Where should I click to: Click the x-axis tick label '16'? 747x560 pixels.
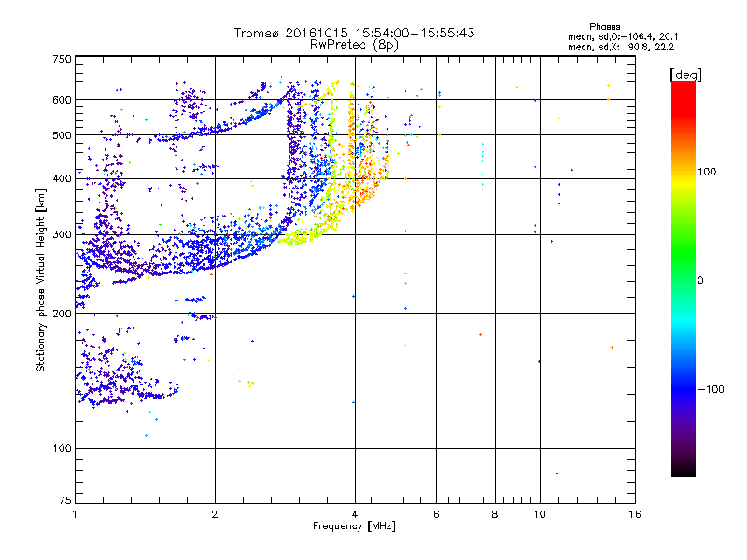[x=635, y=514]
